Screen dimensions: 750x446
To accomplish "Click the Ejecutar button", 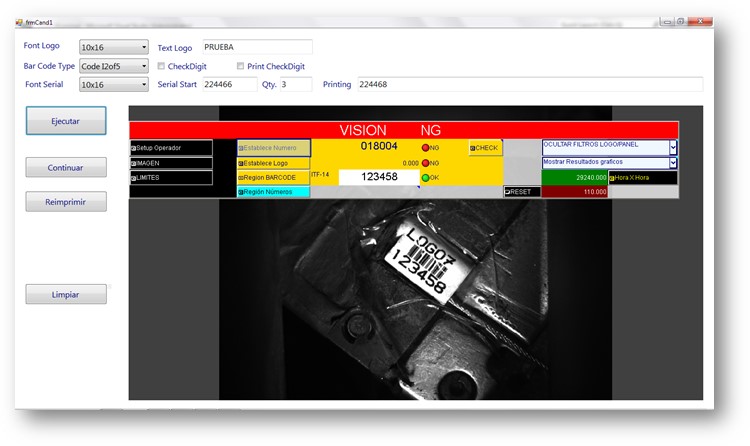I will click(x=66, y=121).
